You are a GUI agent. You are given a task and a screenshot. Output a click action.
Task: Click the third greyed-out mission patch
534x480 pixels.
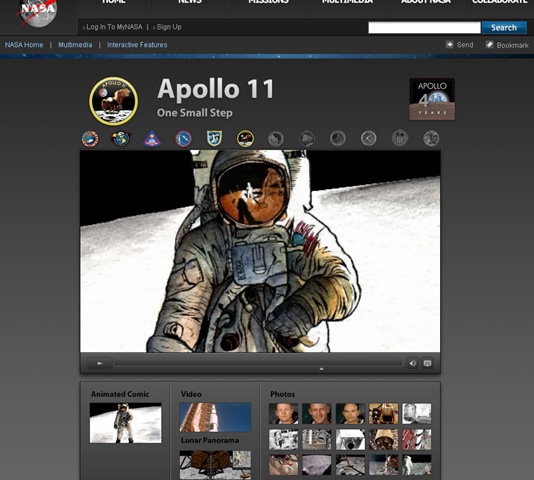coord(338,139)
